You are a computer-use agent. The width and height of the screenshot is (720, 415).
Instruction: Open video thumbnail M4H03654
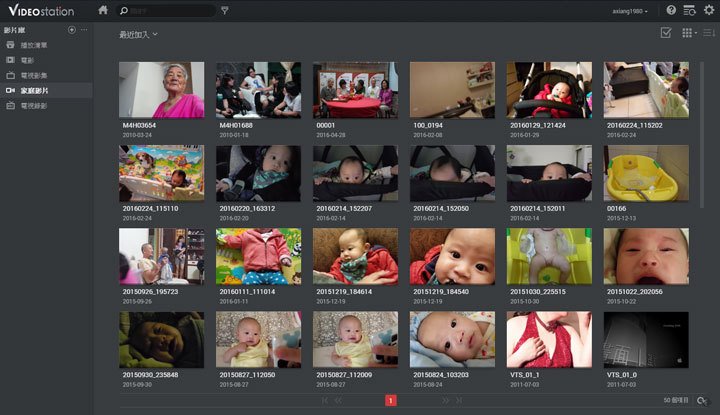pyautogui.click(x=161, y=90)
